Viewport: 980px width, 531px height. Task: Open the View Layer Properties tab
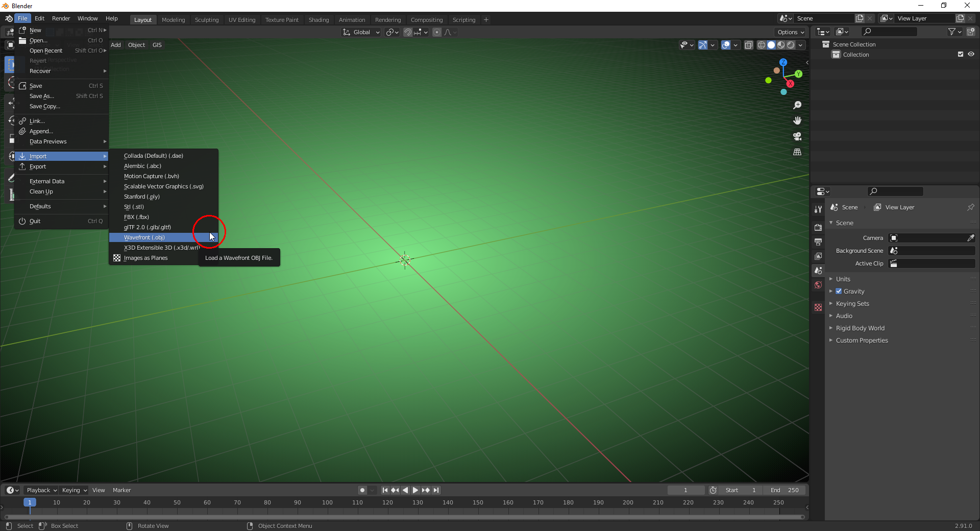[x=818, y=256]
